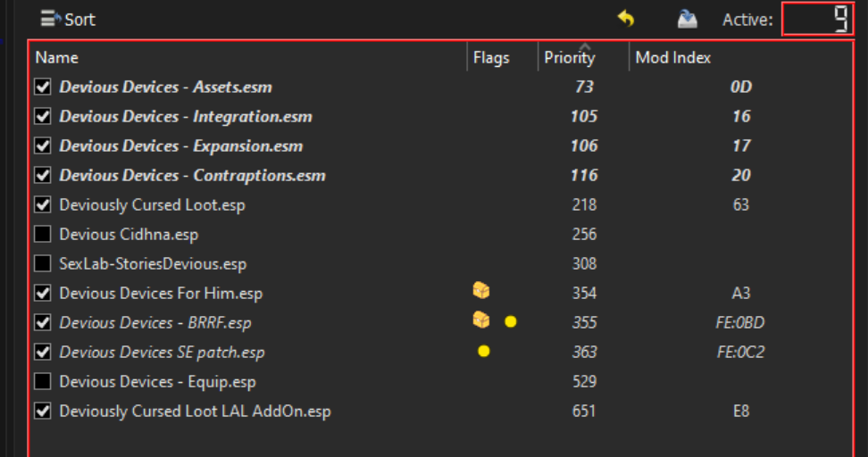Viewport: 868px width, 457px height.
Task: Select Deviously Cursed Loot LAL AddOn.esp name
Action: tap(195, 411)
